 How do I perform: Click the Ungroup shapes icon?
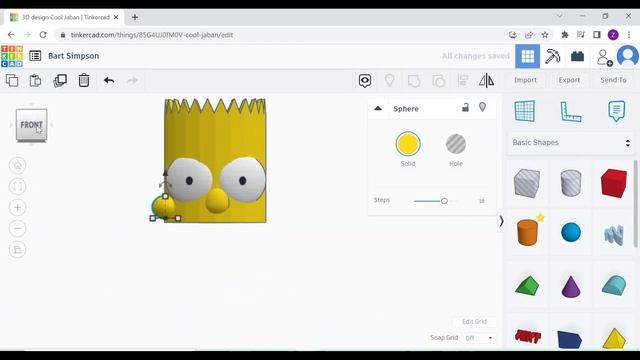tap(438, 81)
